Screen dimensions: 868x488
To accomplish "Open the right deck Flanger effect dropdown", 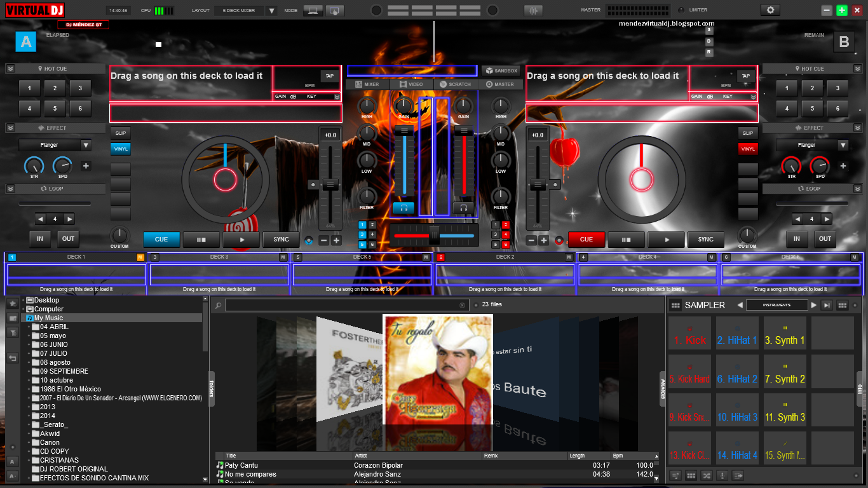I will click(843, 145).
